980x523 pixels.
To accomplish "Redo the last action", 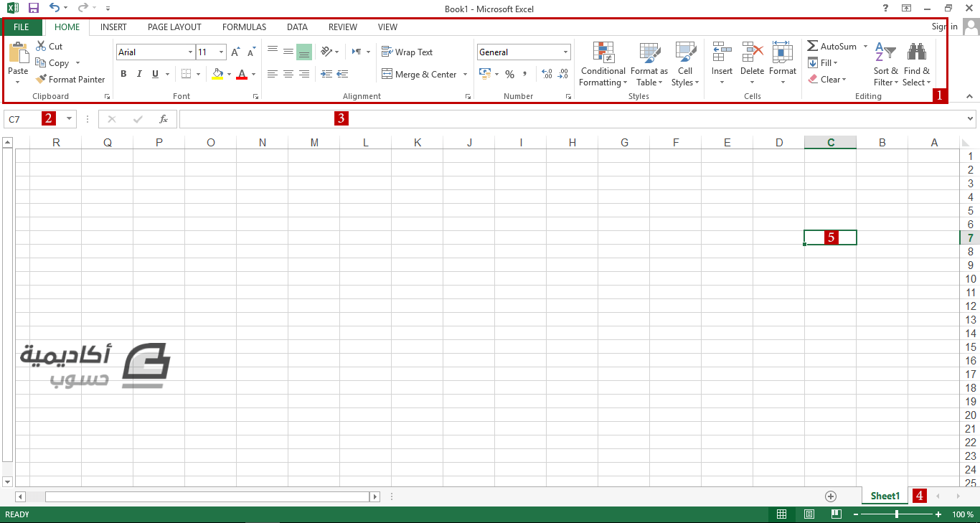I will click(x=83, y=9).
